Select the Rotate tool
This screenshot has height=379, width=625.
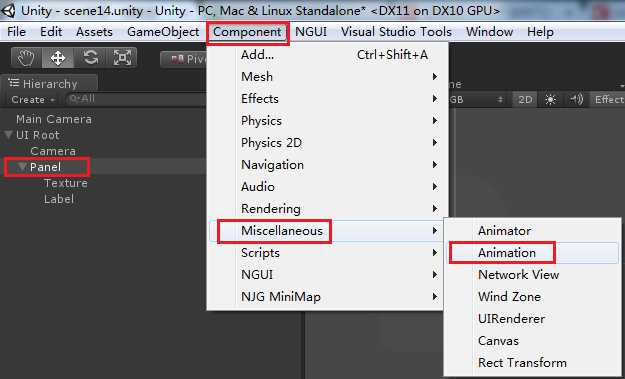(90, 58)
